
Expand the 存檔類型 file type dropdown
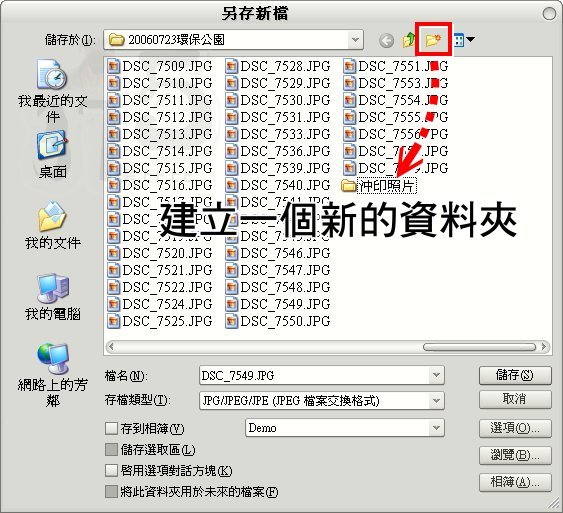coord(436,401)
